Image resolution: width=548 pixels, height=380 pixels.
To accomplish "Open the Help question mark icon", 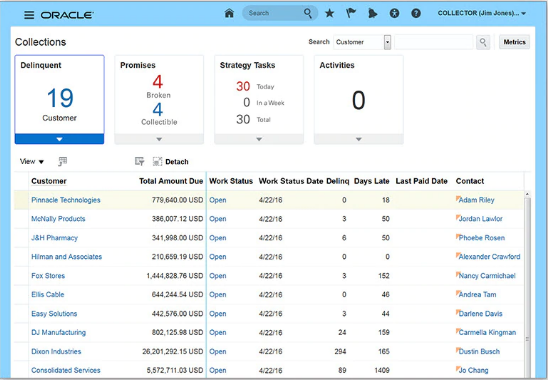I will tap(416, 13).
